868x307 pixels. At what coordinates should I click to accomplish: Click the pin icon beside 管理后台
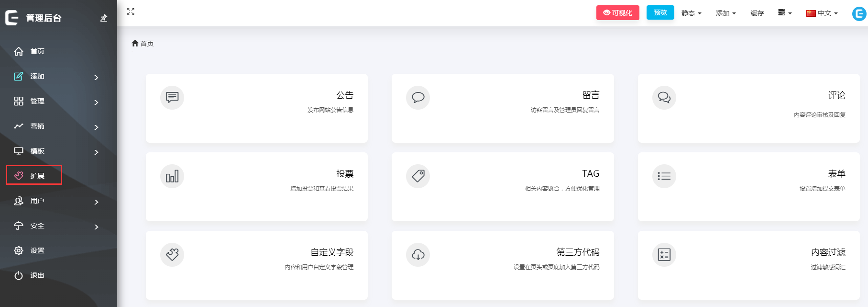coord(104,18)
